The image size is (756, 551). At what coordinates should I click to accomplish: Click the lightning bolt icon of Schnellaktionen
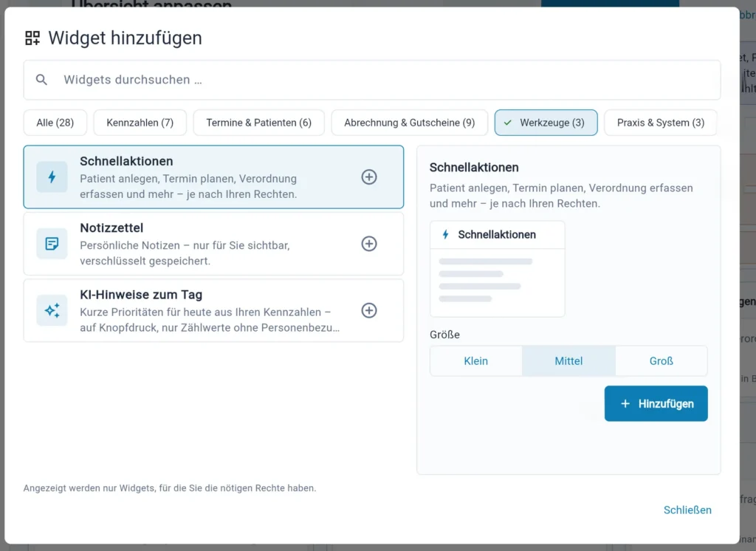pyautogui.click(x=52, y=177)
